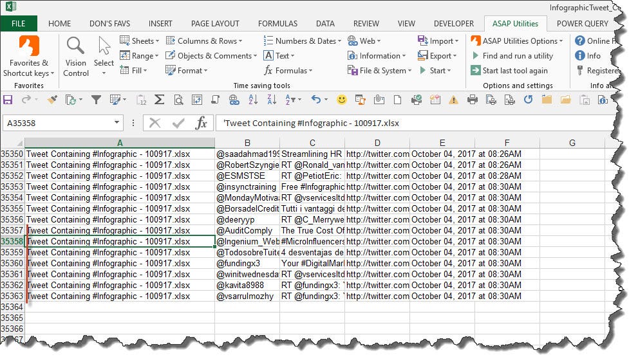638x364 pixels.
Task: Expand the Information dropdown
Action: (377, 56)
